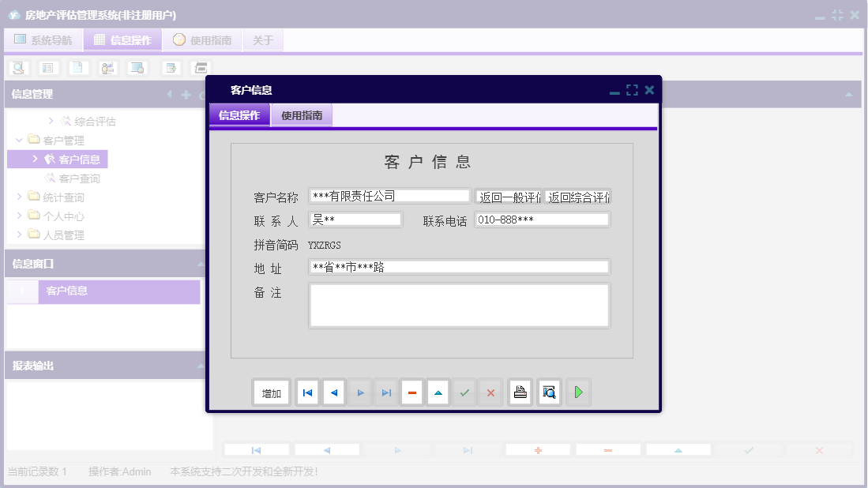Expand the 人员管理 tree node

click(x=20, y=235)
